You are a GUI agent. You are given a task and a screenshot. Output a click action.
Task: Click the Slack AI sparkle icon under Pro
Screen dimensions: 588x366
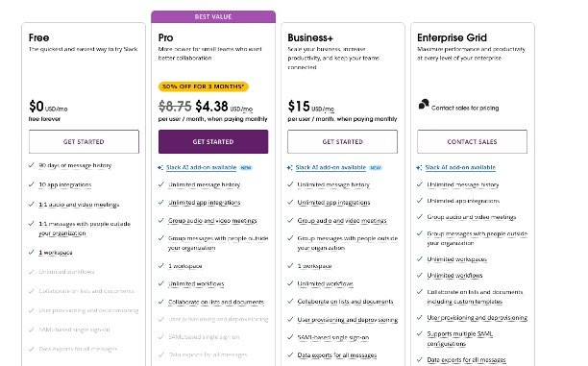point(160,167)
